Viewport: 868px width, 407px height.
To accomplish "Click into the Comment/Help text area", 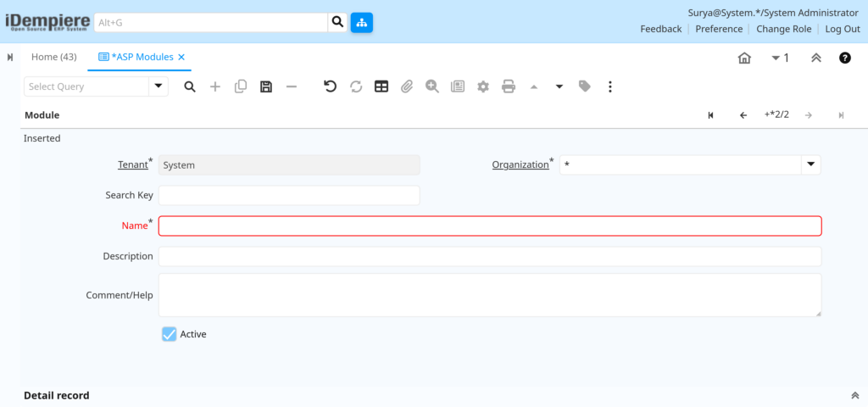I will (x=490, y=295).
